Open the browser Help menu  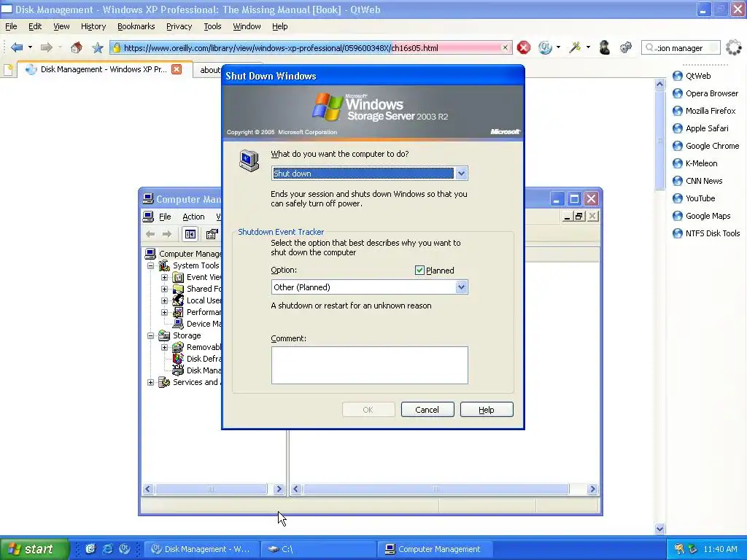[280, 27]
